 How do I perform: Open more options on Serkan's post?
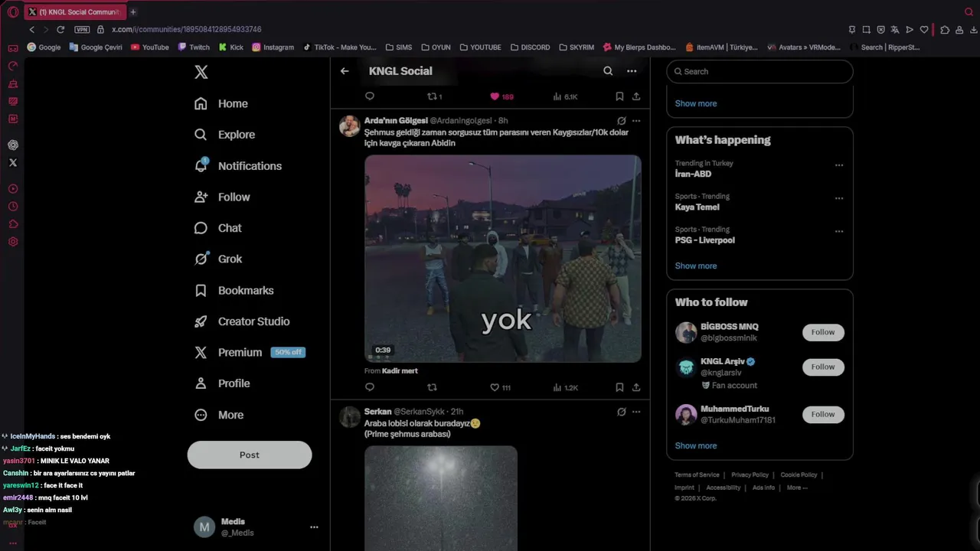click(636, 412)
